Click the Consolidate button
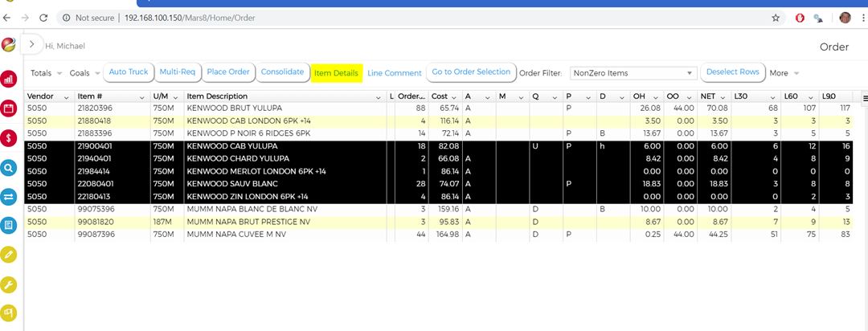The width and height of the screenshot is (868, 331). pyautogui.click(x=282, y=72)
